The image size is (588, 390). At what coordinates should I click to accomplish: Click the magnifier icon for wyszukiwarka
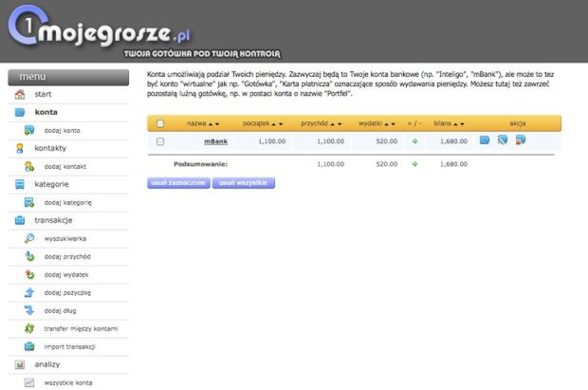pos(29,238)
